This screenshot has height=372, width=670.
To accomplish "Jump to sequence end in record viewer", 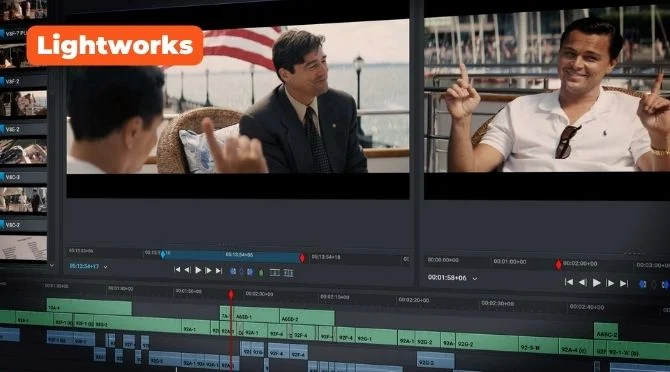I will pyautogui.click(x=624, y=284).
